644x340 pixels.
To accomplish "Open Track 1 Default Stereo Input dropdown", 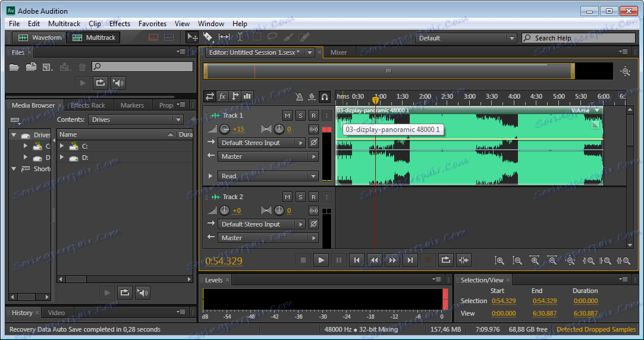I will [x=262, y=143].
